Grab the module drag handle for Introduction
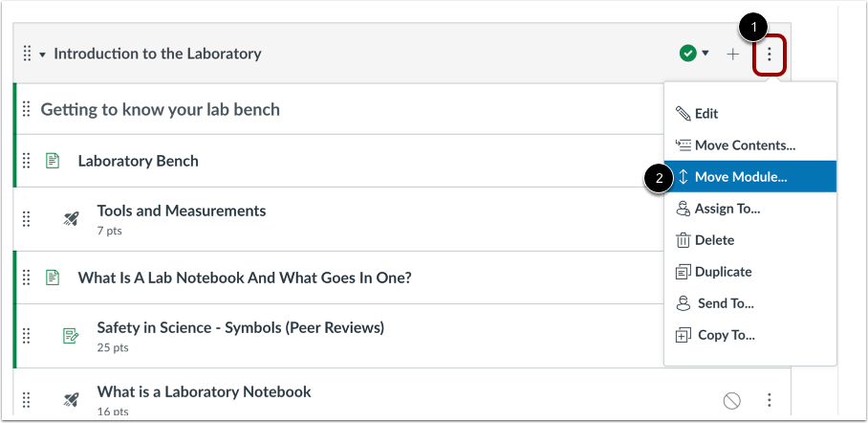Image resolution: width=868 pixels, height=423 pixels. [28, 54]
